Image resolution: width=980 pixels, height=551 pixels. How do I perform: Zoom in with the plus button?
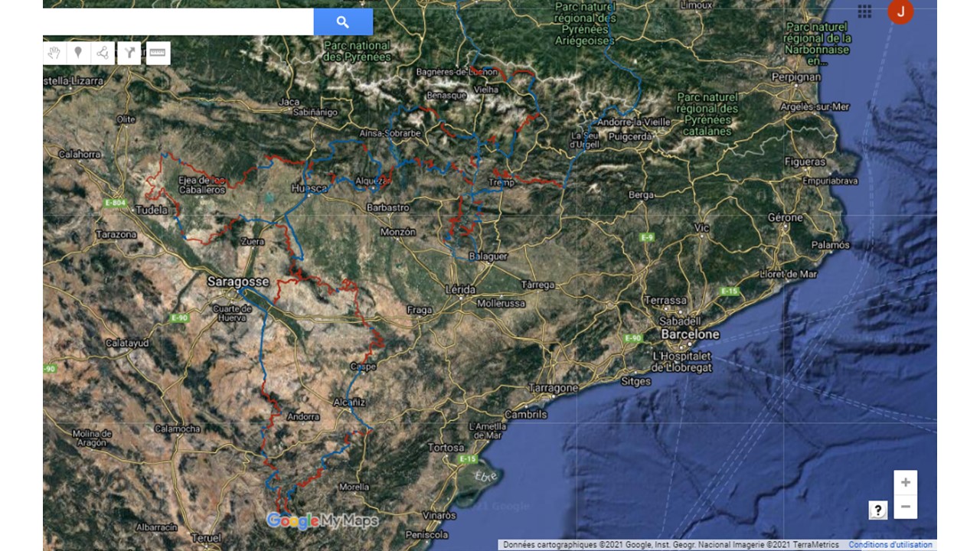point(906,483)
